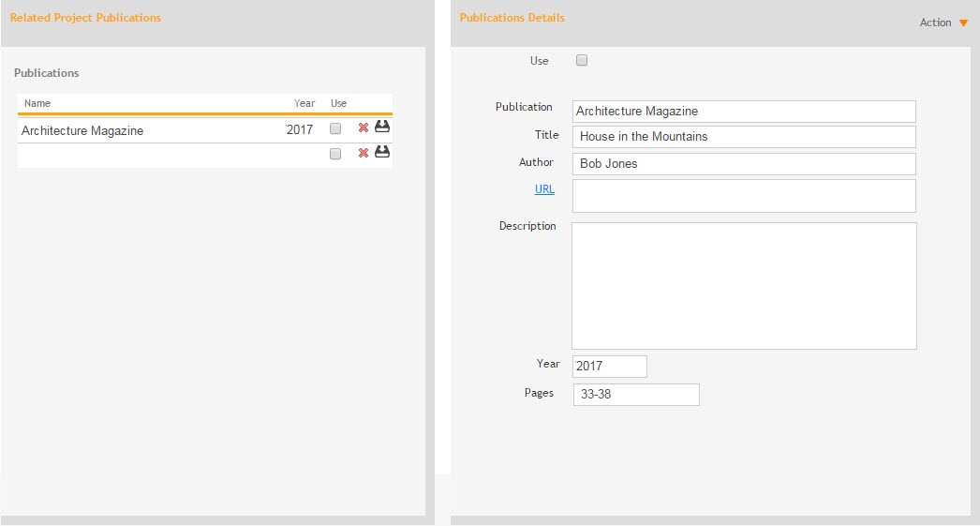Screen dimensions: 980x526
Task: Click the Pages field showing 33-38
Action: 636,395
